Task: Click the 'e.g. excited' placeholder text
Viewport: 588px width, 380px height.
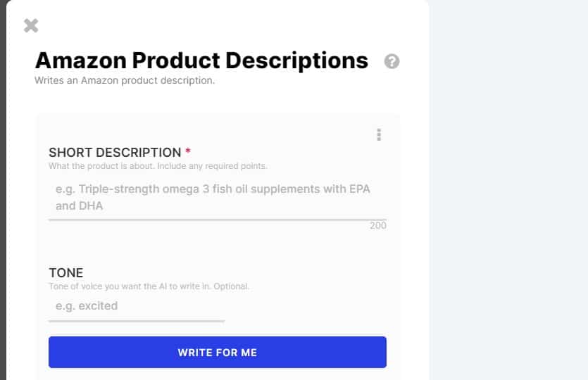Action: (87, 306)
